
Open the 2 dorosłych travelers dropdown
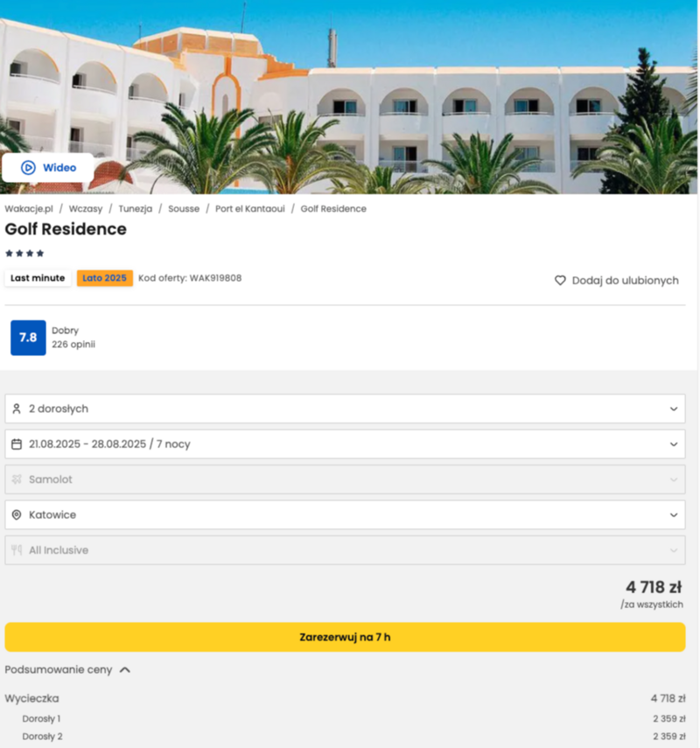coord(345,409)
